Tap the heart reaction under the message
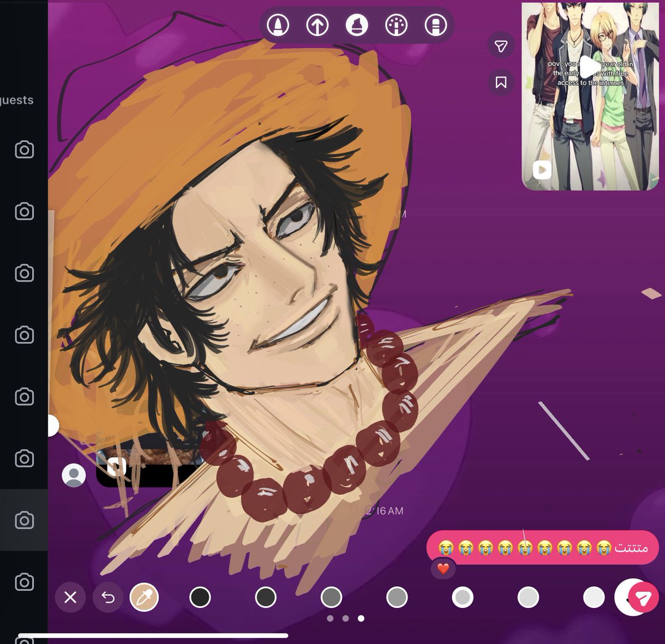 click(443, 569)
